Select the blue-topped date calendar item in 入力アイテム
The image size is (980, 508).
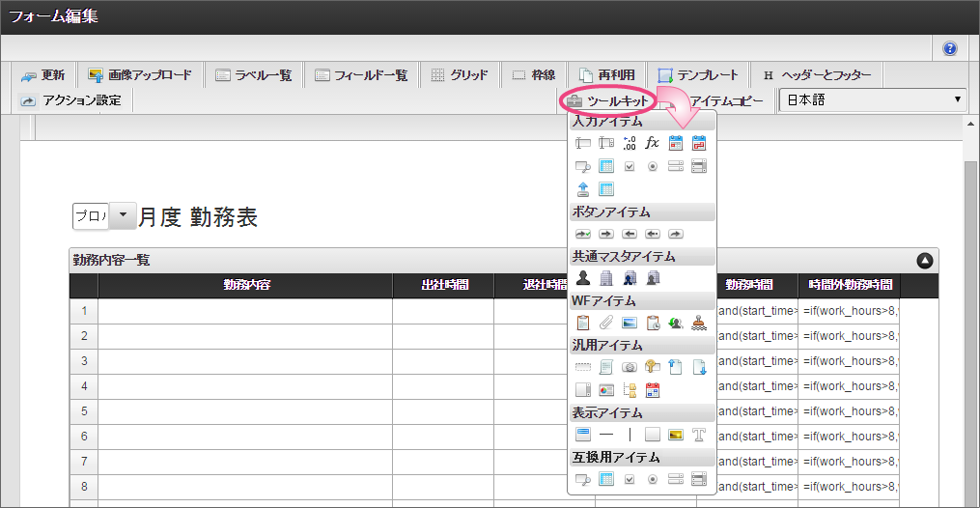tap(676, 143)
